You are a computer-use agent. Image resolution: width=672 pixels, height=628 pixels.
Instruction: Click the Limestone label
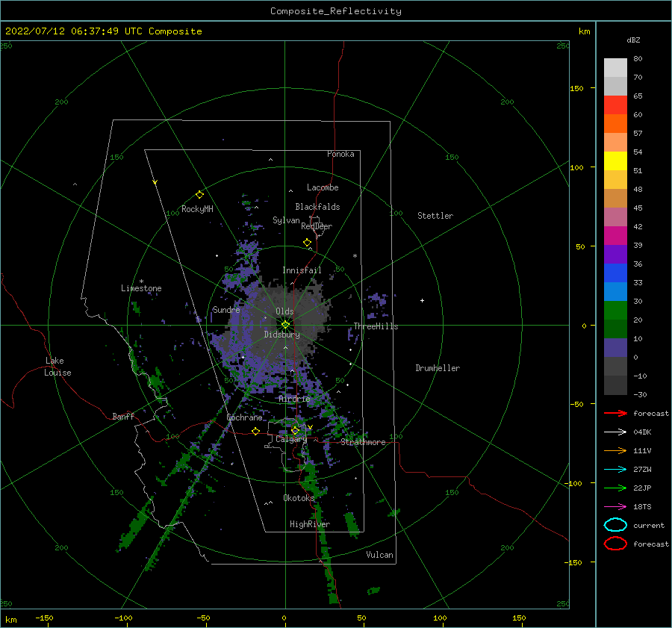141,288
